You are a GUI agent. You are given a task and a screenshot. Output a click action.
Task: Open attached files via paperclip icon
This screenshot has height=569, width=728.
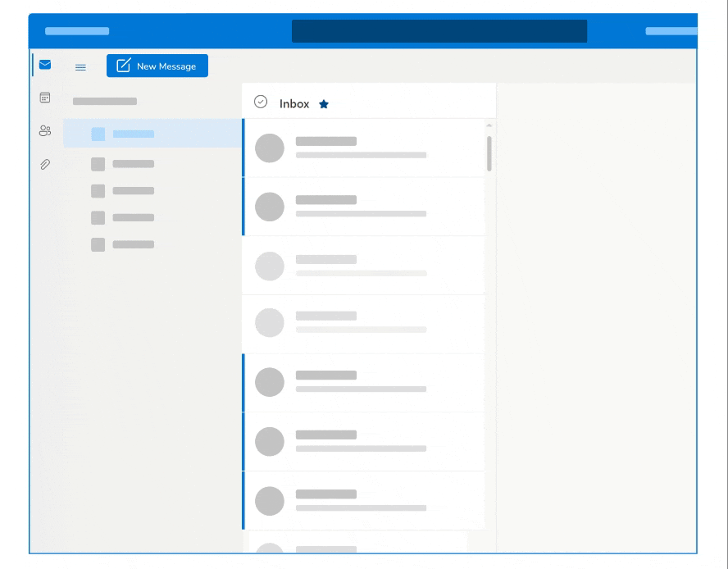(x=44, y=164)
